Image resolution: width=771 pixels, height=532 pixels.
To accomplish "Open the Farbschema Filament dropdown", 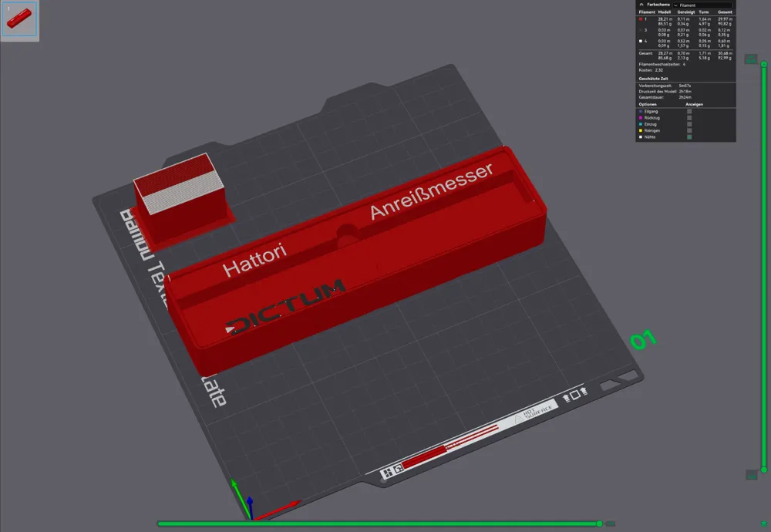I will click(702, 5).
